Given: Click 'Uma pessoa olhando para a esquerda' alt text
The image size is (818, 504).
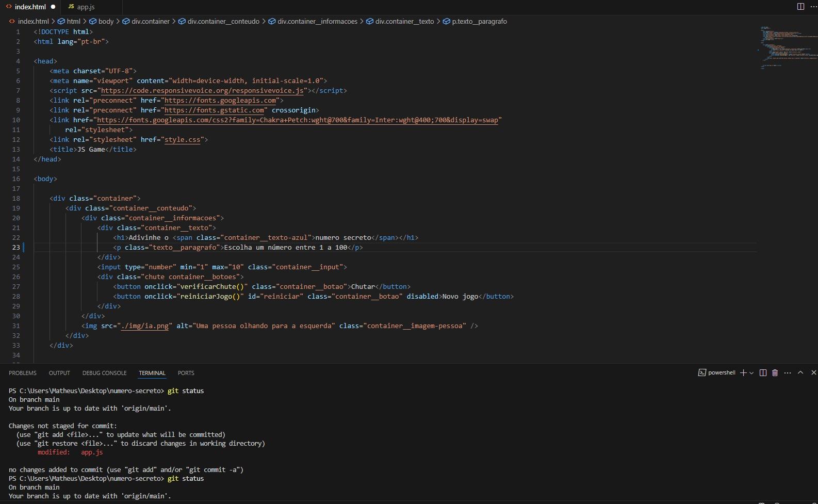Looking at the screenshot, I should click(264, 326).
